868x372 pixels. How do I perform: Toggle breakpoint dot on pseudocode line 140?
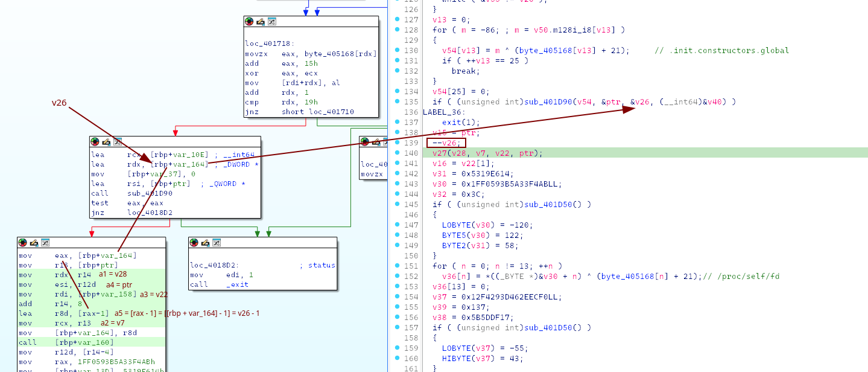point(396,153)
